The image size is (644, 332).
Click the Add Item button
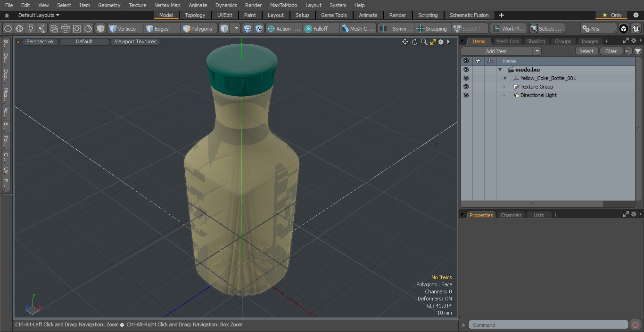496,51
